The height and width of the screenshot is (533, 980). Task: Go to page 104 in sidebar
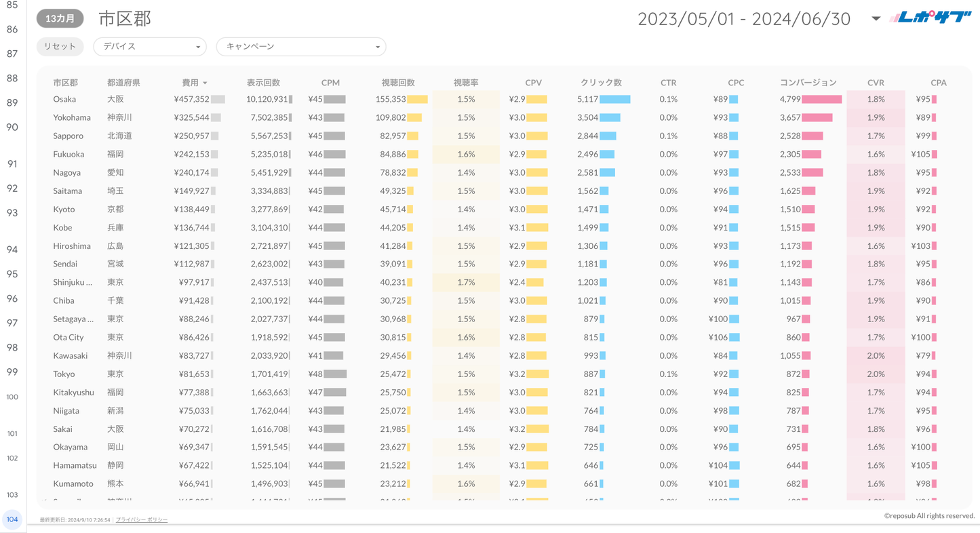click(12, 519)
